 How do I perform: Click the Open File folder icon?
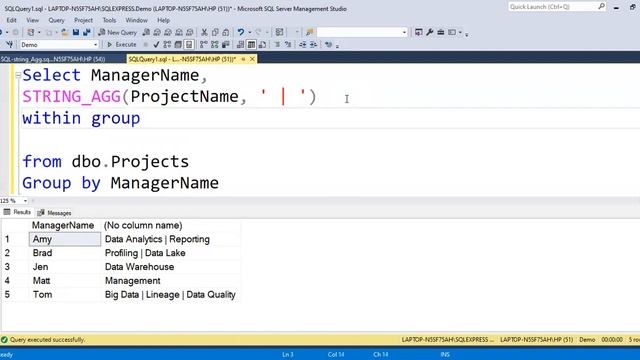(64, 32)
